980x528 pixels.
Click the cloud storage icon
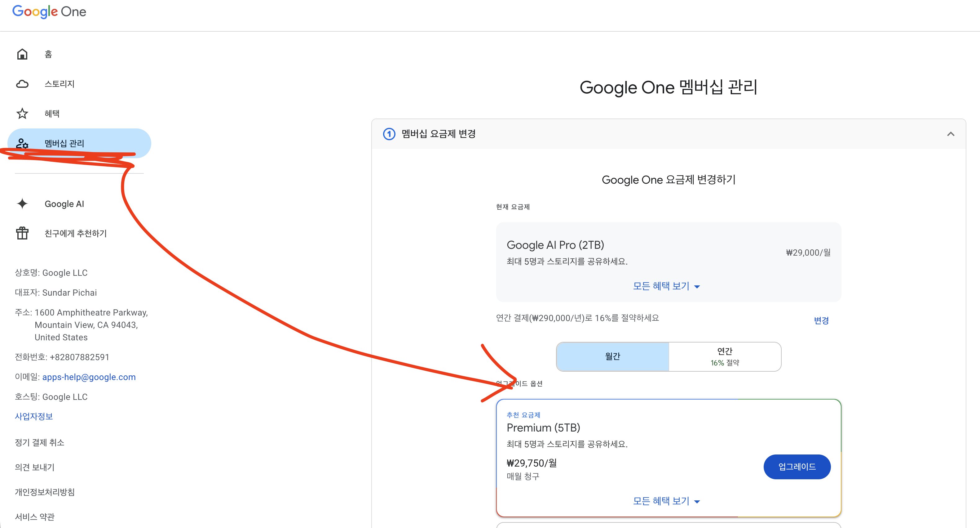coord(22,84)
